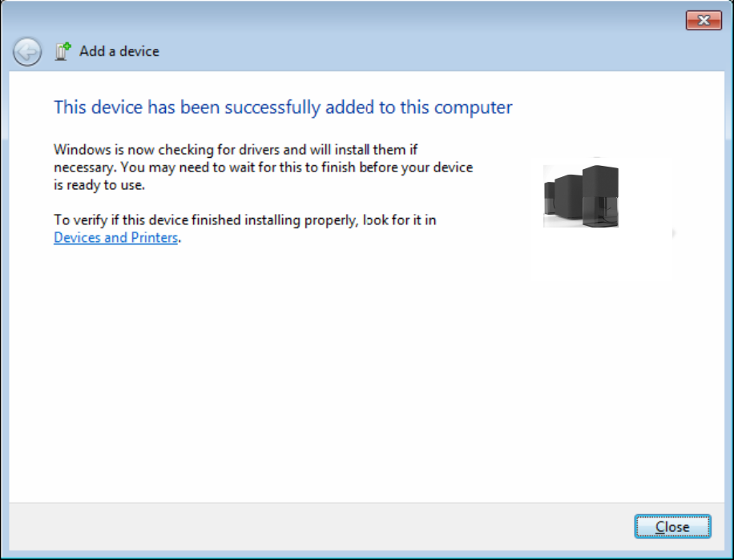Click the speaker device image
The image size is (734, 560).
[x=581, y=196]
